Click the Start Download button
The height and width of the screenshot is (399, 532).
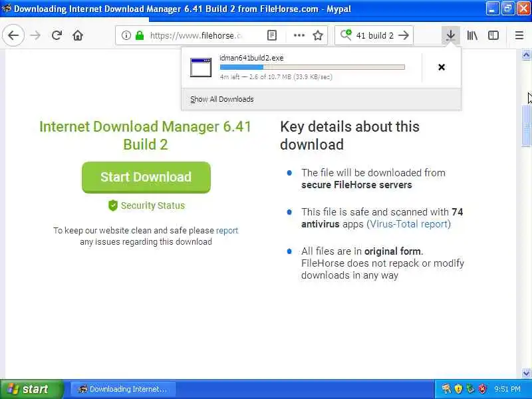(x=146, y=178)
